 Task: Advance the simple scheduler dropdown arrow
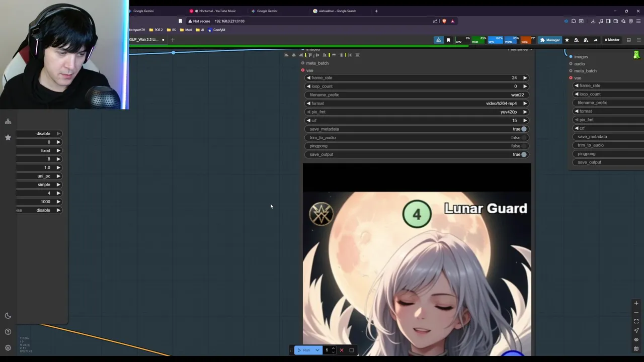[58, 185]
